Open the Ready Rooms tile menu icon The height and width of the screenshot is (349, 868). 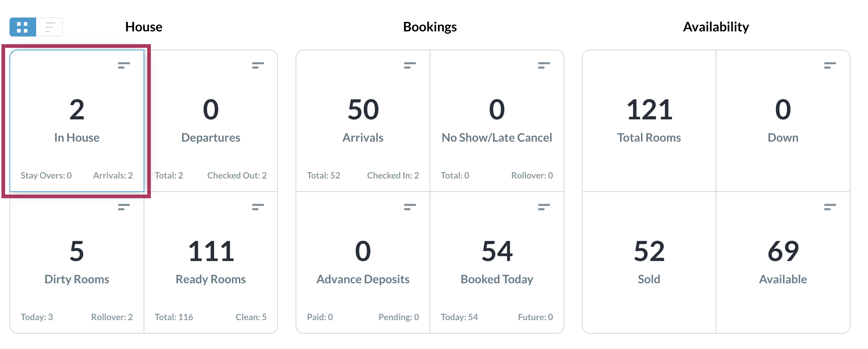coord(258,207)
